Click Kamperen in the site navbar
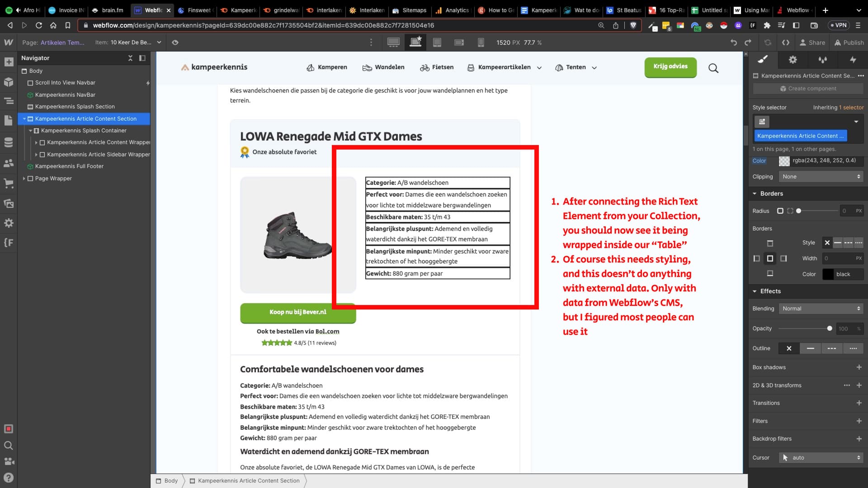Viewport: 868px width, 488px height. click(327, 67)
